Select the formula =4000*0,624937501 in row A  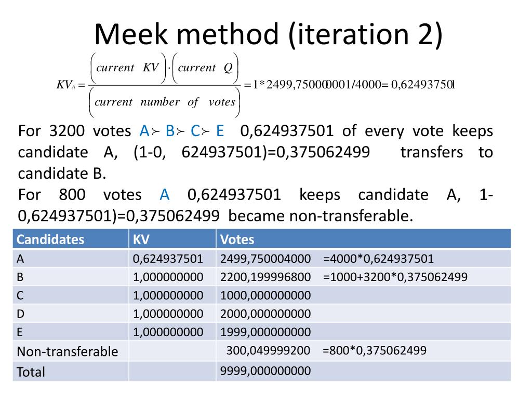(378, 259)
